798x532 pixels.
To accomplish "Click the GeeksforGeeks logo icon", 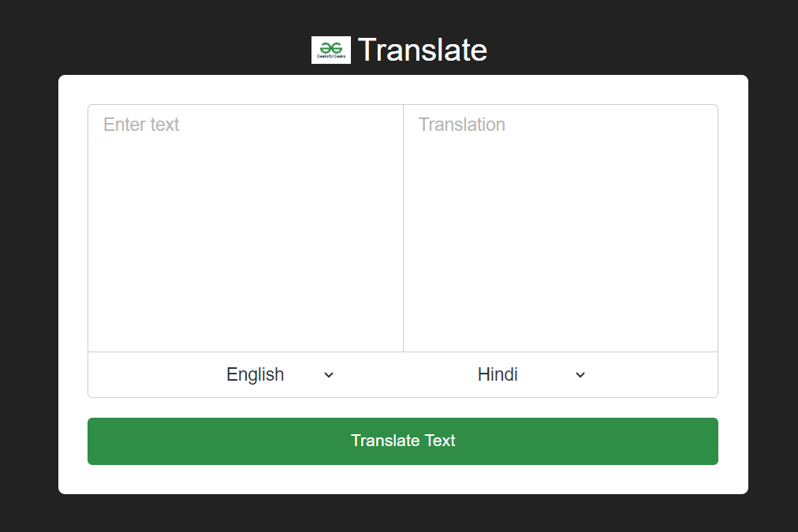I will pos(330,50).
